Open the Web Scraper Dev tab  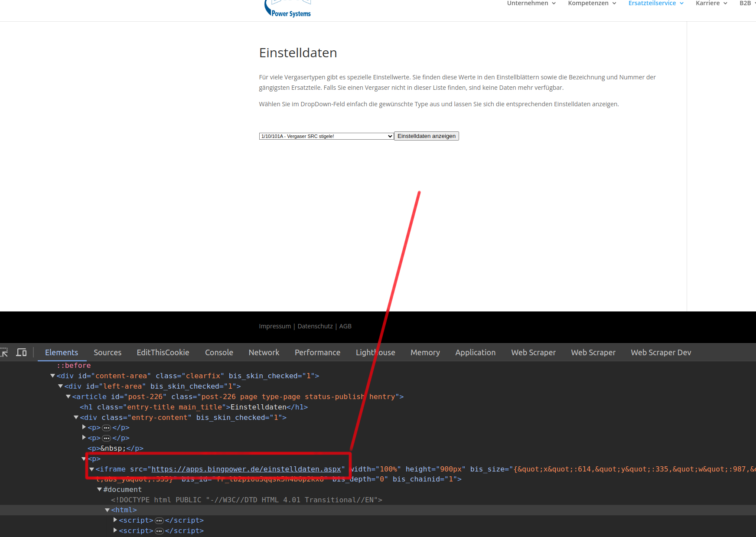coord(661,353)
